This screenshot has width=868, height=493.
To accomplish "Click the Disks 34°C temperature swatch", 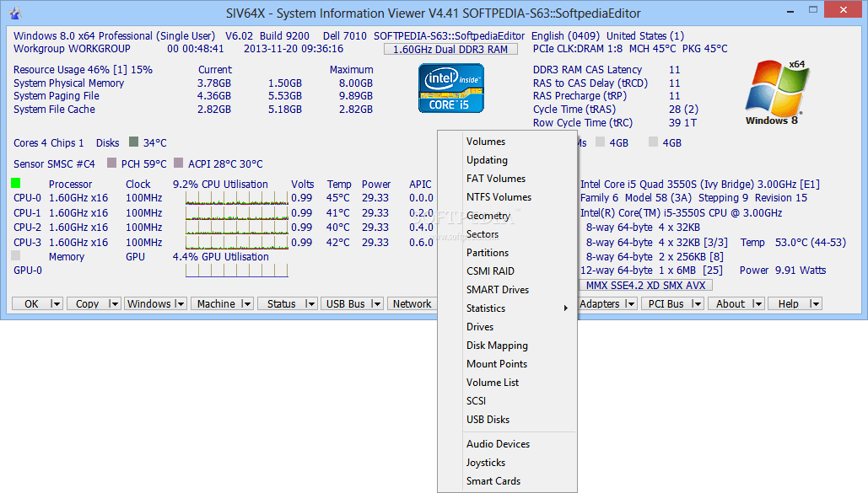I will pos(133,142).
